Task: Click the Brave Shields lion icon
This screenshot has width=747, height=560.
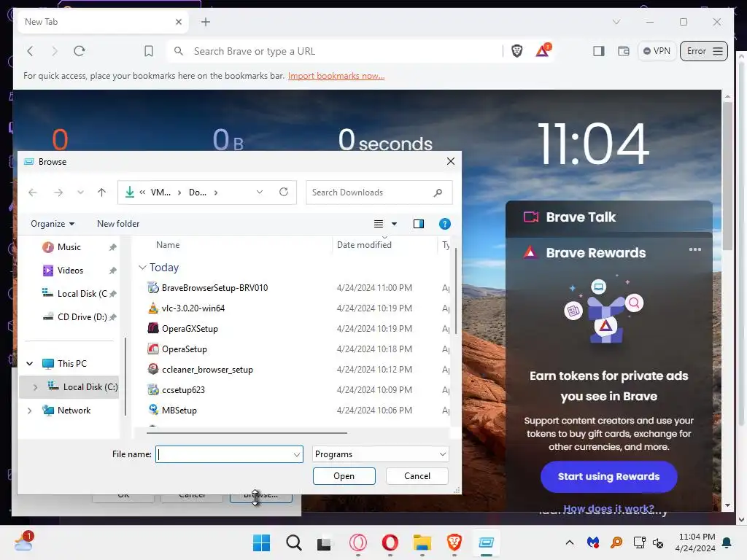Action: click(x=517, y=51)
